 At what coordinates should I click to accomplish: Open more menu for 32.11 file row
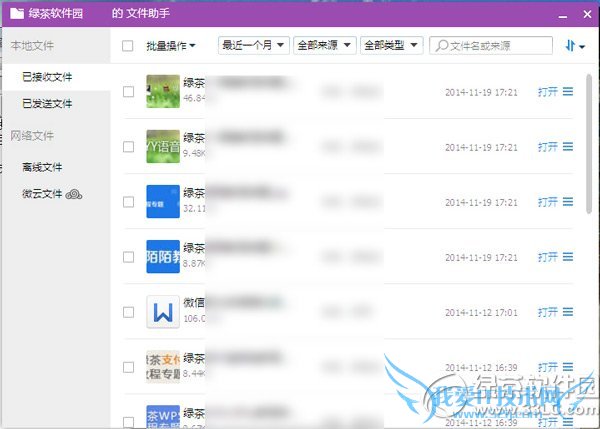[x=568, y=202]
